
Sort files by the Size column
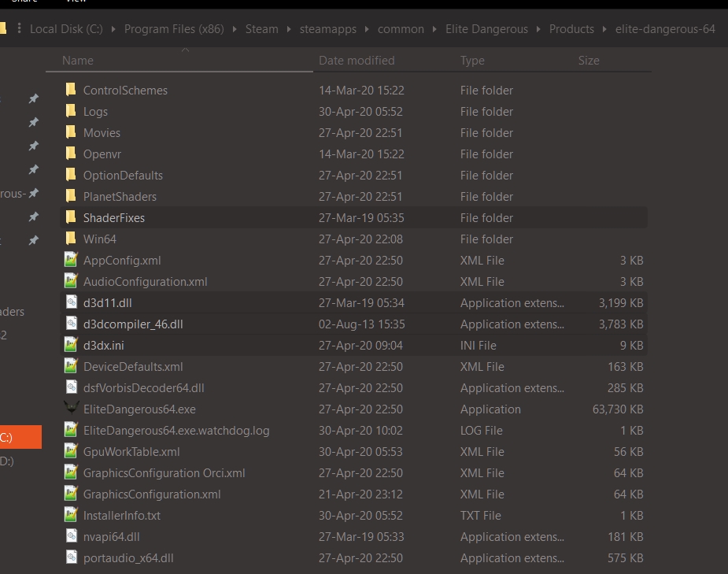tap(589, 61)
